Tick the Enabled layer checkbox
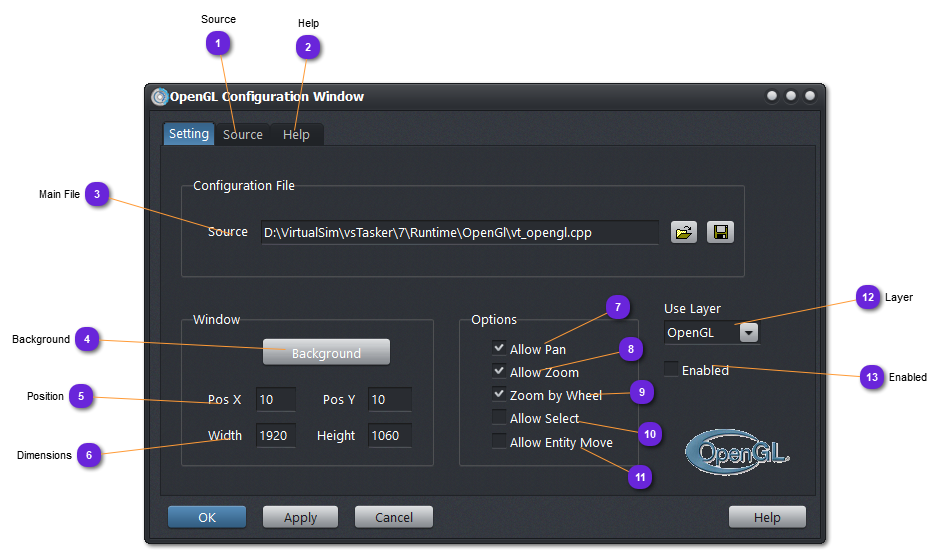The height and width of the screenshot is (553, 943). (671, 369)
